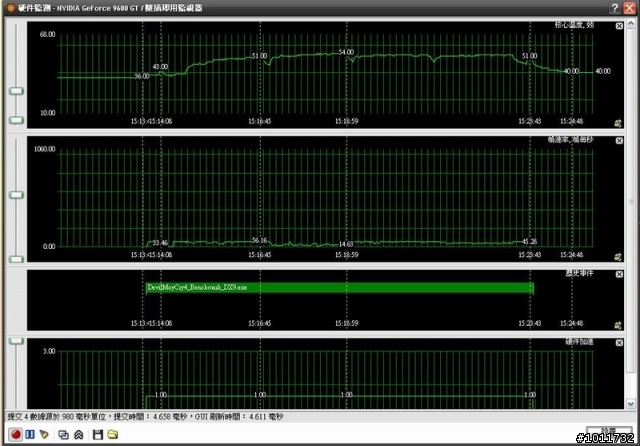Viewport: 640px width, 446px height.
Task: Click the marker tag toolbar icon
Action: click(44, 435)
